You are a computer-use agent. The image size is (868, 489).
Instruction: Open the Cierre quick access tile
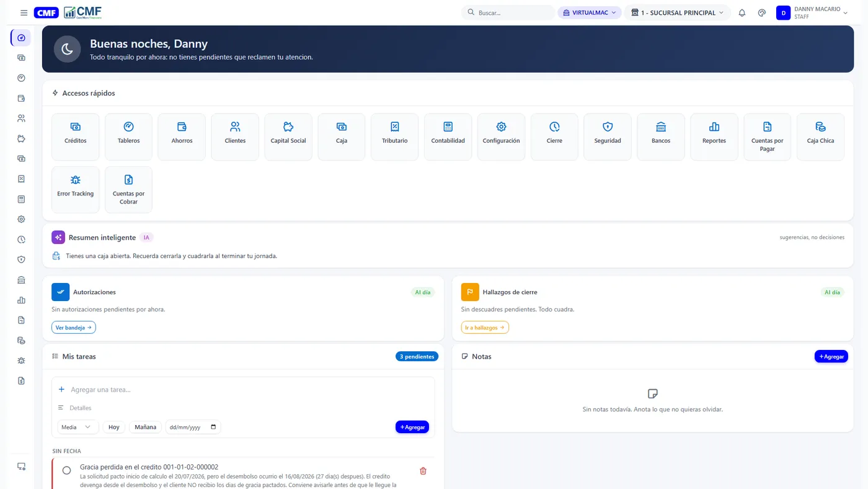click(x=554, y=137)
